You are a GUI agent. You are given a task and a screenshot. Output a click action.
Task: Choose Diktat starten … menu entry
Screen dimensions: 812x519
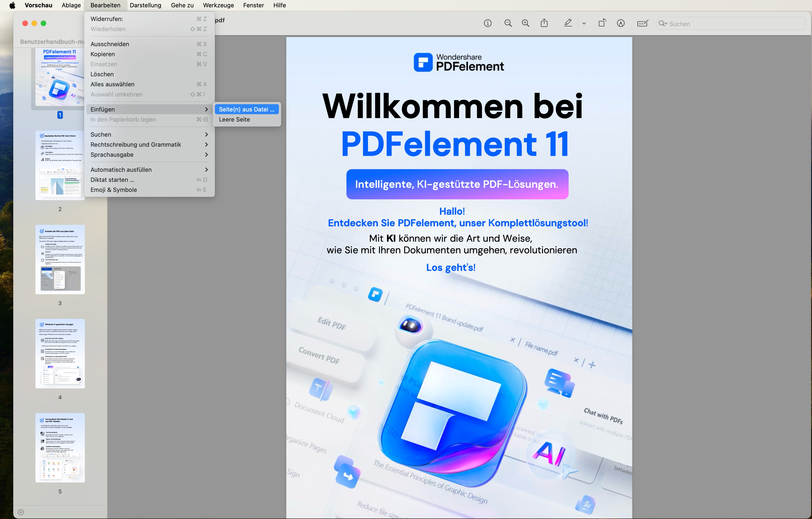(149, 180)
